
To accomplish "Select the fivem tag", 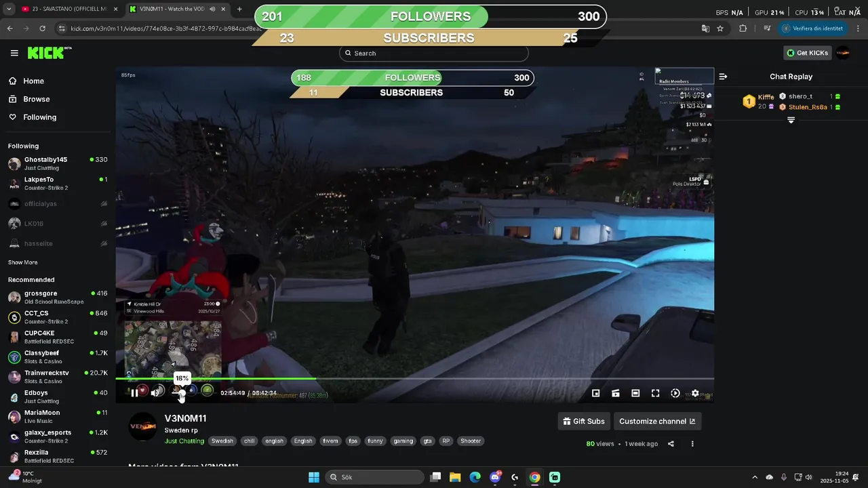I will [x=330, y=441].
